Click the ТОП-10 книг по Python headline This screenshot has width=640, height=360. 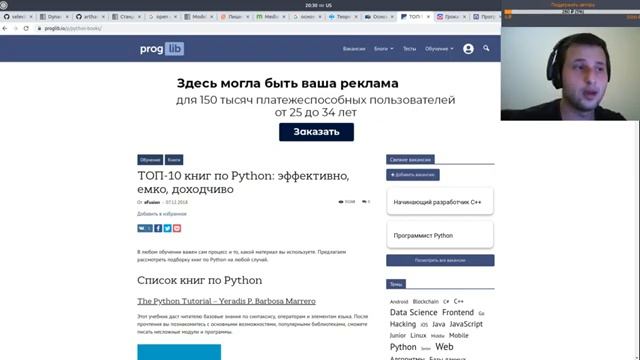(x=243, y=182)
